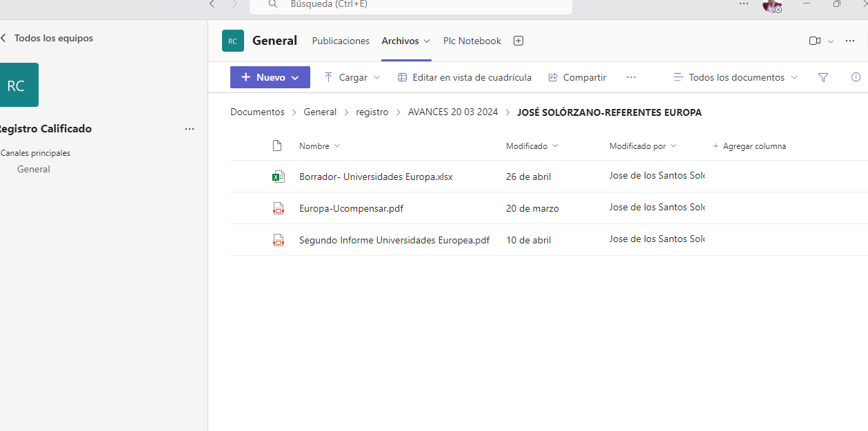This screenshot has height=431, width=868.
Task: Click the Búsqueda search box
Action: [410, 4]
